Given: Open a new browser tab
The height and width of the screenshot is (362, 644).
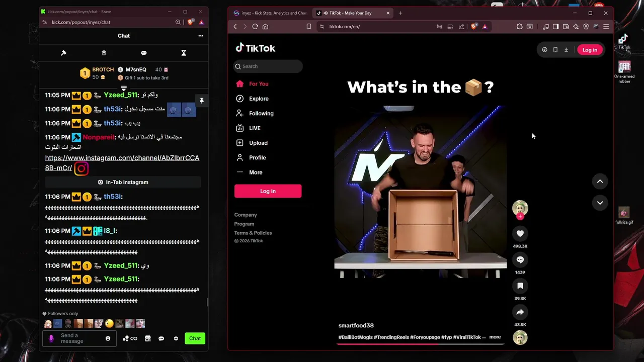Looking at the screenshot, I should 400,13.
